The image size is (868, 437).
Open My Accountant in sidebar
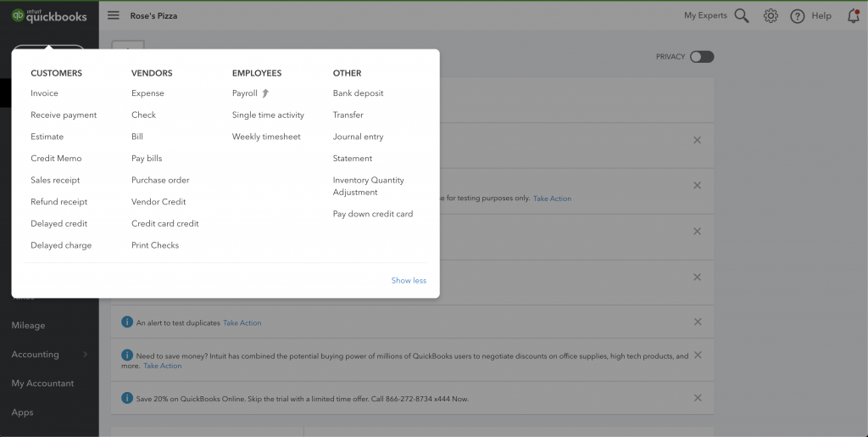pyautogui.click(x=42, y=383)
